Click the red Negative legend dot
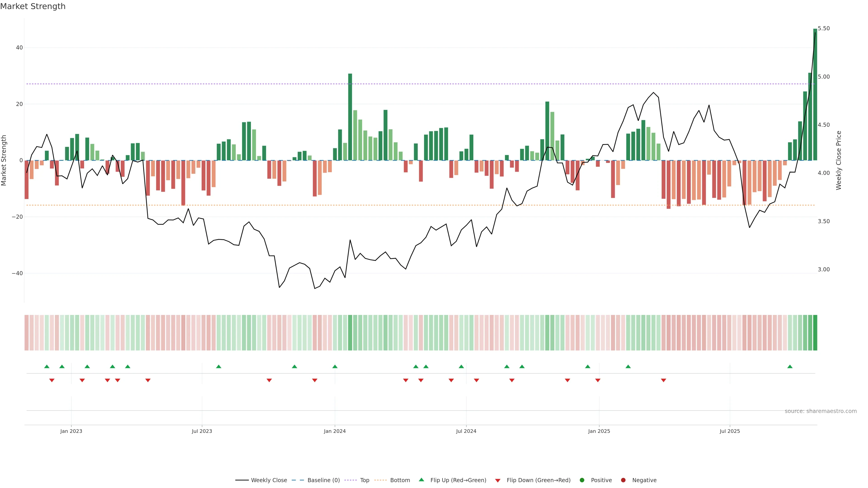The height and width of the screenshot is (488, 868). (623, 480)
